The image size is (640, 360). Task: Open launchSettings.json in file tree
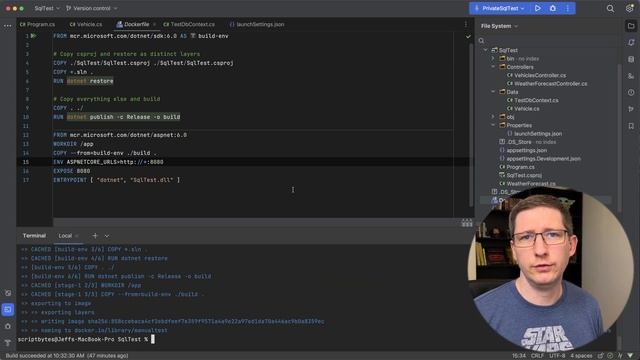(534, 133)
